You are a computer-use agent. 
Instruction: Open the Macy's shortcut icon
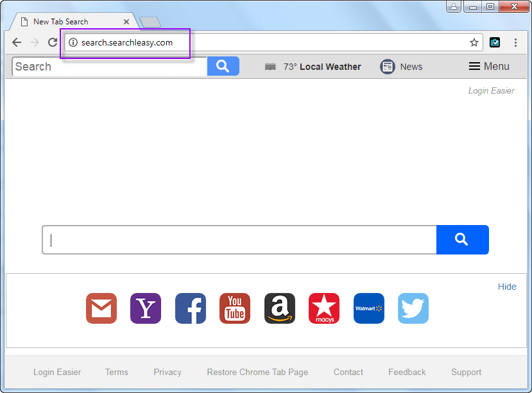324,308
